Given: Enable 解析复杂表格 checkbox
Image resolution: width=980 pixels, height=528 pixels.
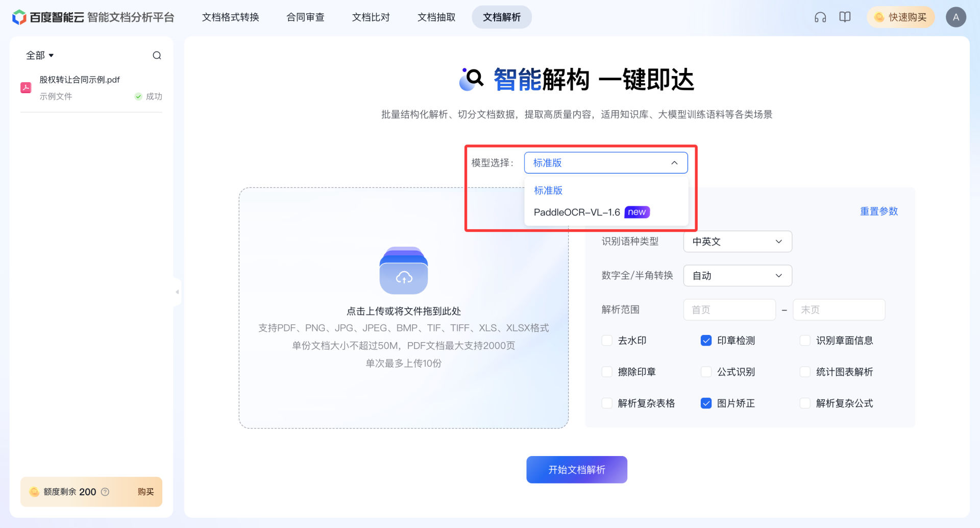Looking at the screenshot, I should [607, 403].
